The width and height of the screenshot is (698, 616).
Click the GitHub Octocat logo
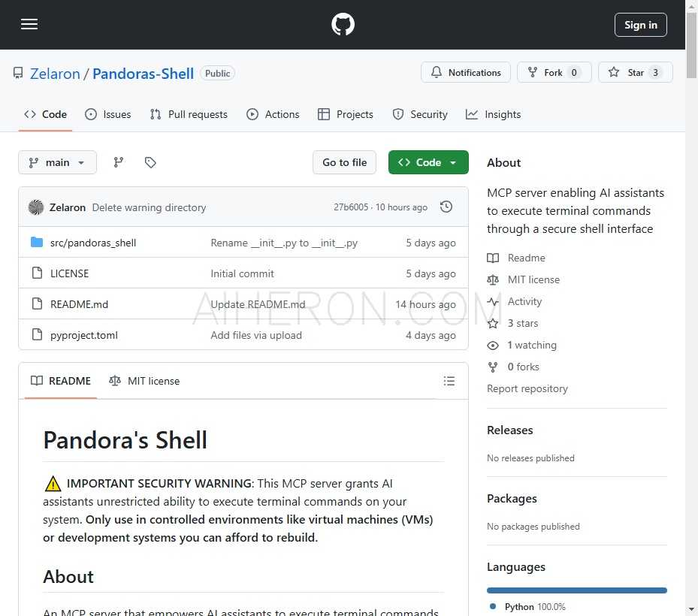pyautogui.click(x=343, y=25)
